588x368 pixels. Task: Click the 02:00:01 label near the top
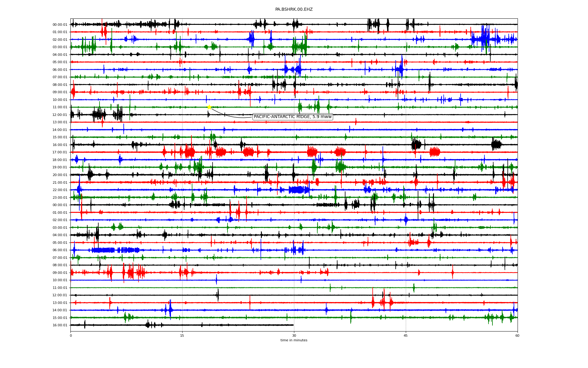(x=60, y=40)
